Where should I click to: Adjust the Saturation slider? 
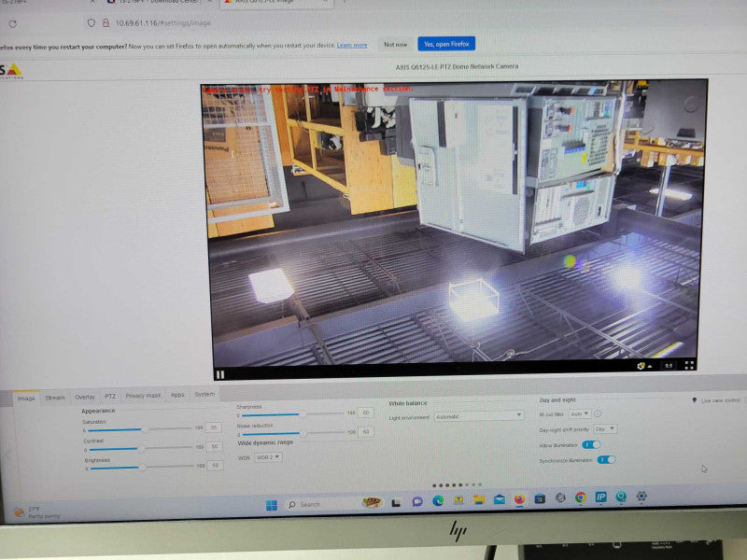pyautogui.click(x=138, y=429)
